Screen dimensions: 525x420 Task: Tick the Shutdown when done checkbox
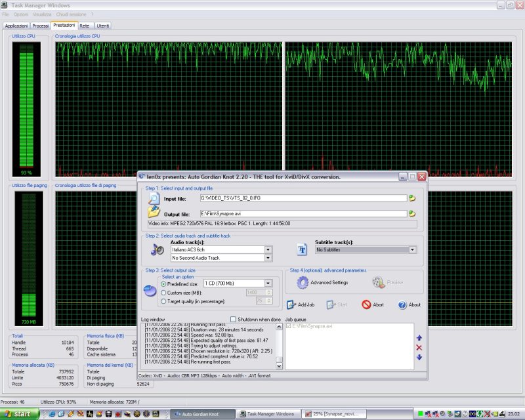[x=233, y=319]
